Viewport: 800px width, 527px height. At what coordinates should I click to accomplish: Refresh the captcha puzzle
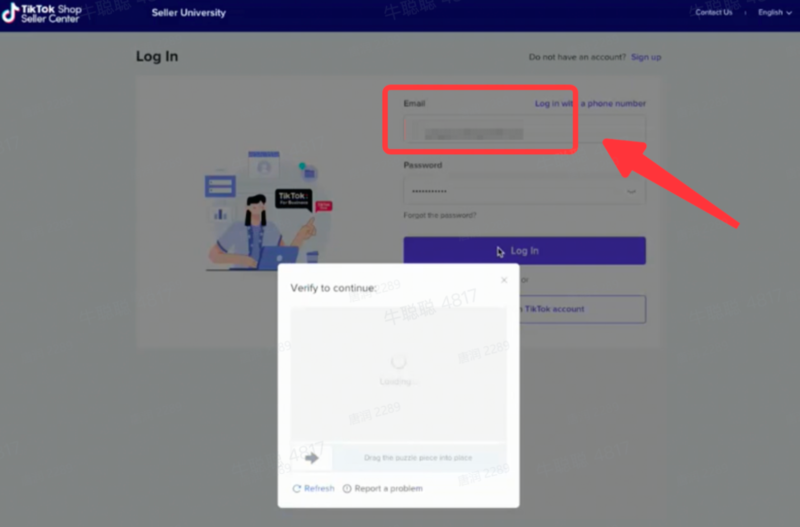coord(313,488)
